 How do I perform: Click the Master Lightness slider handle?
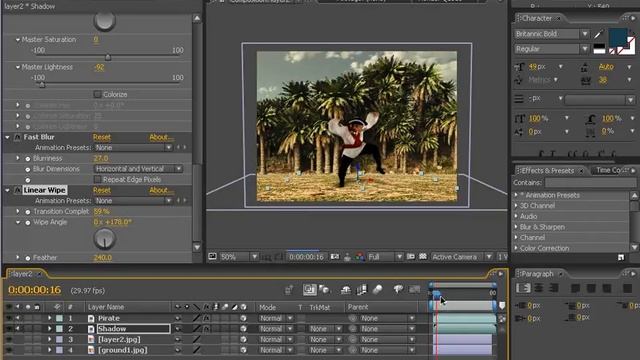coord(42,84)
